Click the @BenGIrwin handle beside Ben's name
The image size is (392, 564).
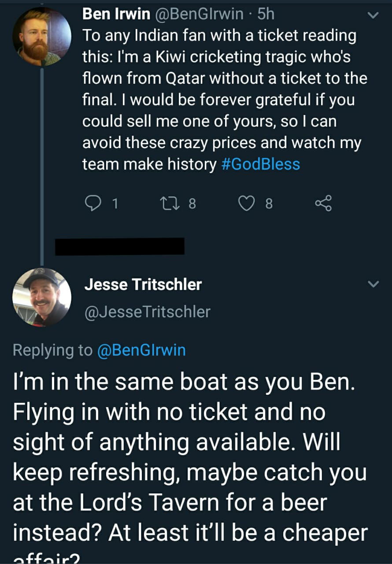click(x=199, y=15)
